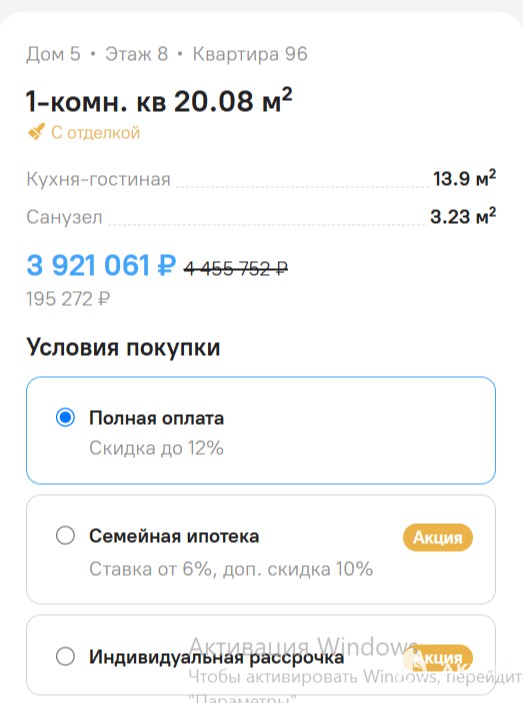Click the Скидка до 12% description
This screenshot has width=523, height=703.
tap(156, 448)
